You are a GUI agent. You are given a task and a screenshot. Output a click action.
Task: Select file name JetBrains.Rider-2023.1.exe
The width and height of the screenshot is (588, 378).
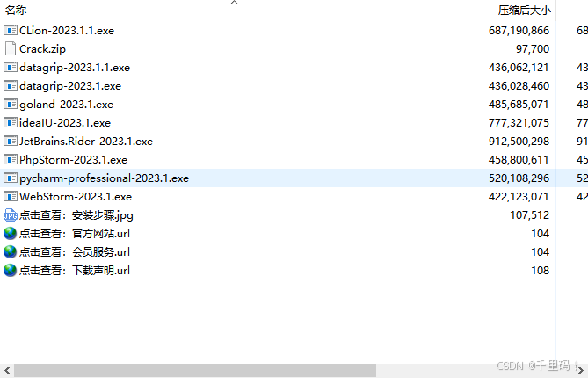(x=86, y=141)
